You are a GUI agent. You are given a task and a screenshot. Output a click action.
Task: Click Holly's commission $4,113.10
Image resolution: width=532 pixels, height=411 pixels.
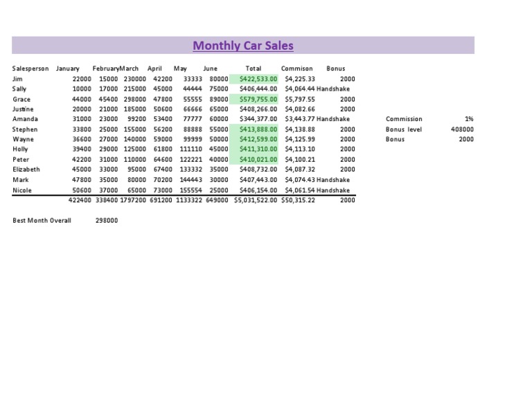tap(300, 149)
